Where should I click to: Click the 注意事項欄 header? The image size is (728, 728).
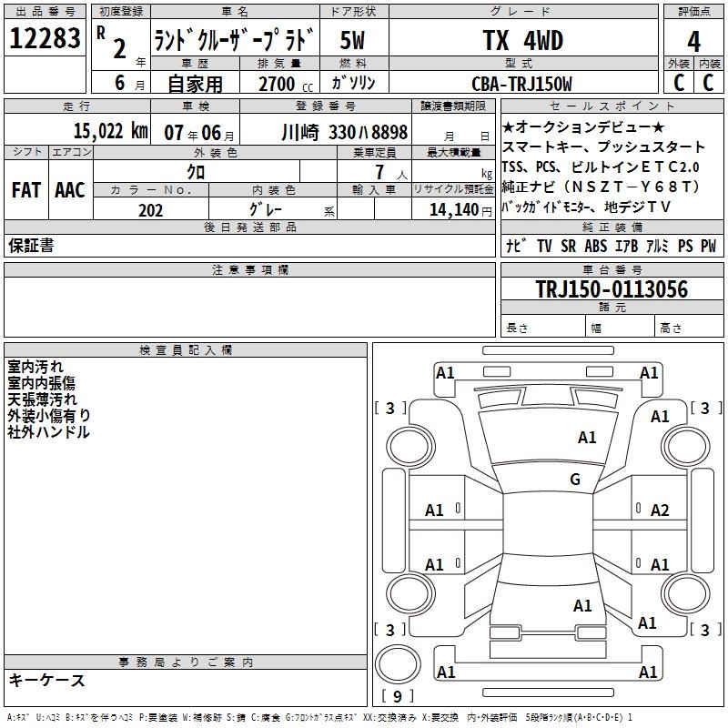(250, 269)
